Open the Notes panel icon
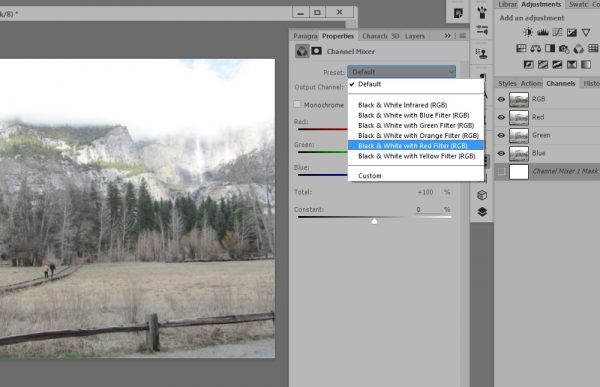This screenshot has width=600, height=387. (x=458, y=13)
